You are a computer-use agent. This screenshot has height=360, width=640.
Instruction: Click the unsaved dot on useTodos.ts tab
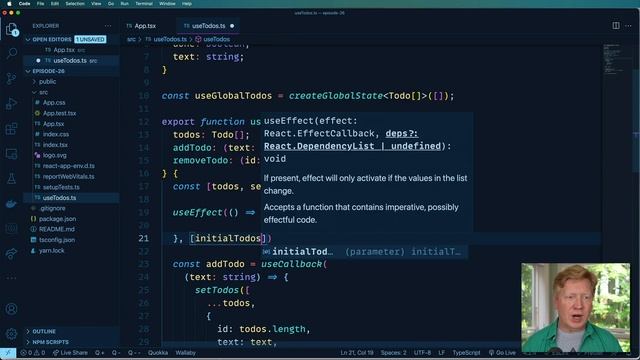point(232,26)
